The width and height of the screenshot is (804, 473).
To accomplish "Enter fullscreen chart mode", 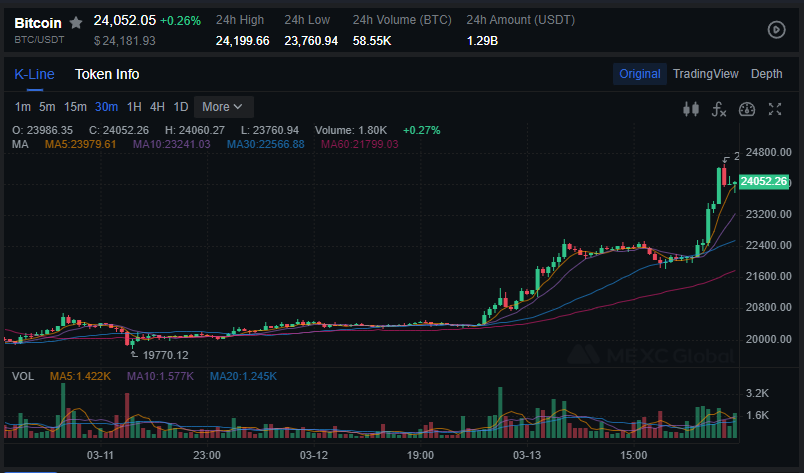I will point(774,109).
